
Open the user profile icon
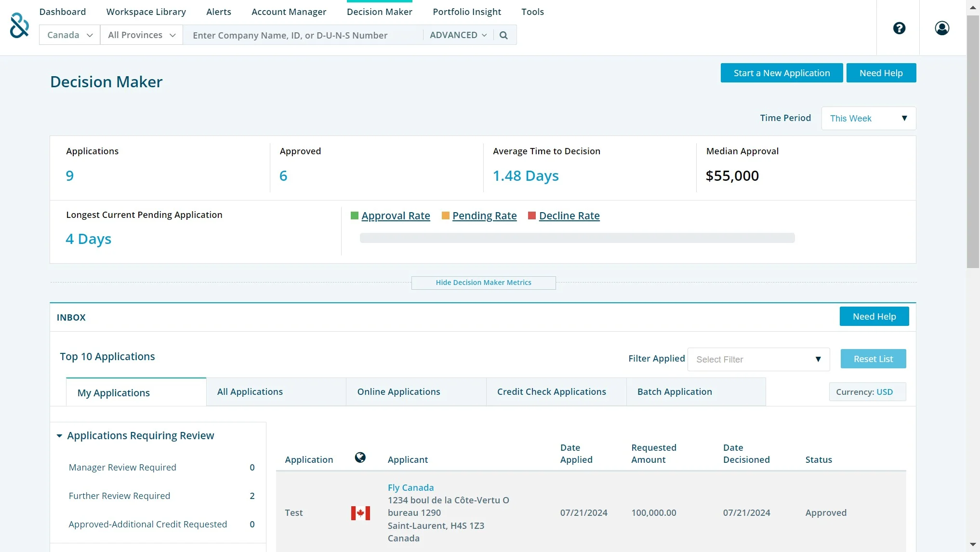click(x=941, y=28)
